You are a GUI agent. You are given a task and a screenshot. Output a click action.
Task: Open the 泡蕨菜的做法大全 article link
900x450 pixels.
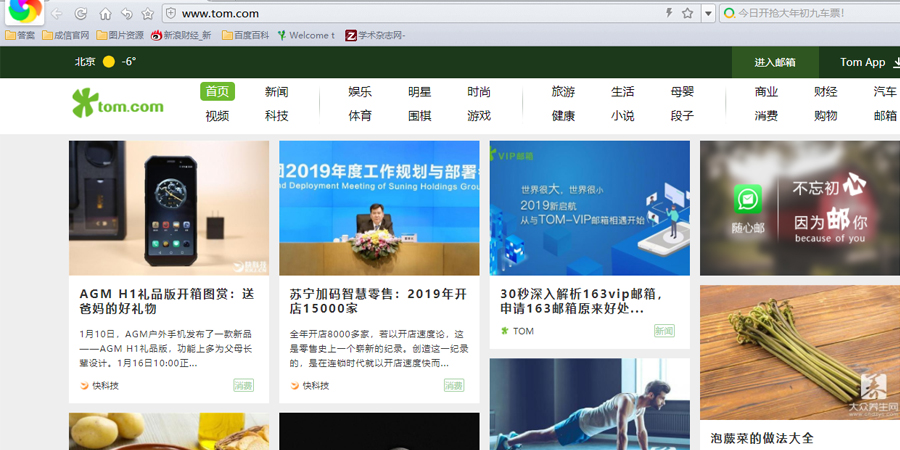pos(762,439)
